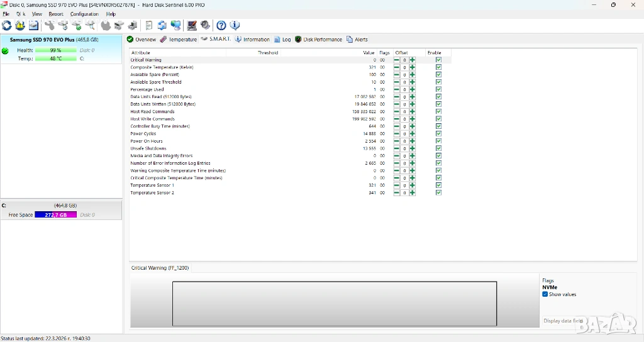Screen dimensions: 644x342
Task: Increase offset for Temperature Sensor 2
Action: [x=413, y=193]
